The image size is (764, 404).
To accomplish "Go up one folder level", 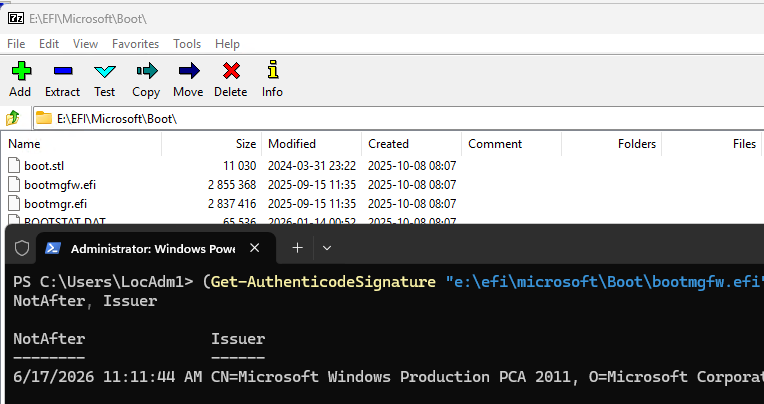I will tap(14, 118).
